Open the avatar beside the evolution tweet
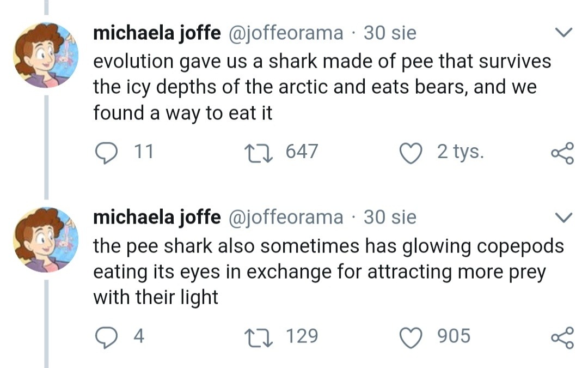588x368 pixels. (x=46, y=55)
